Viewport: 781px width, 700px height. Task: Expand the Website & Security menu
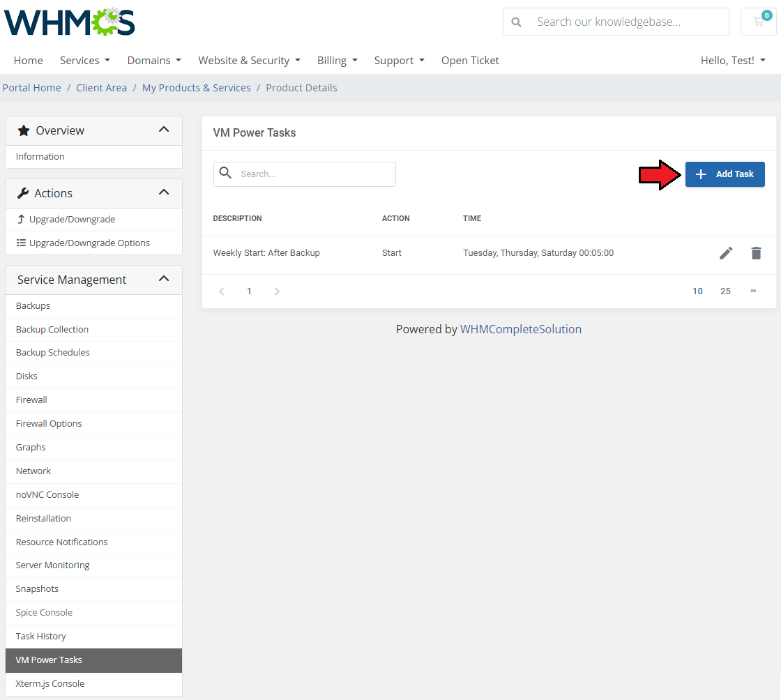pos(250,60)
